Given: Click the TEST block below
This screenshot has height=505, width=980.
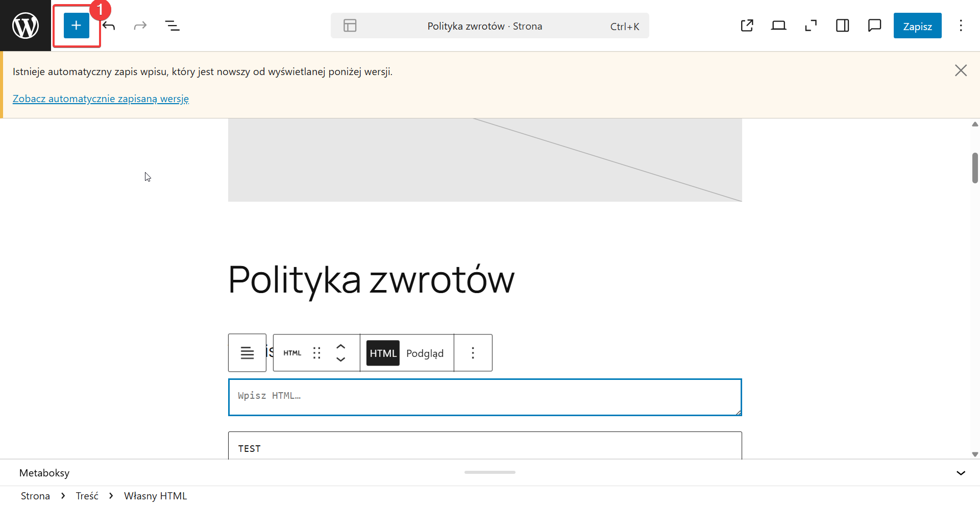Looking at the screenshot, I should point(485,446).
